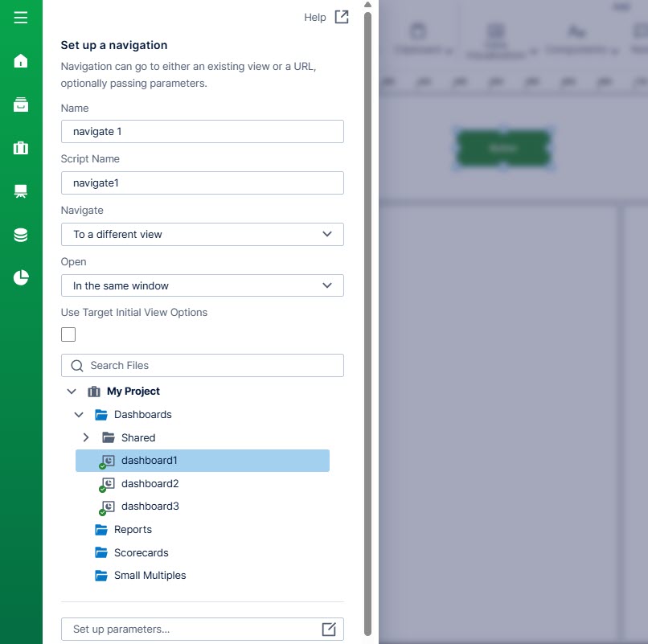Click the Set up parameters button
Screen dimensions: 648x644
tap(202, 630)
